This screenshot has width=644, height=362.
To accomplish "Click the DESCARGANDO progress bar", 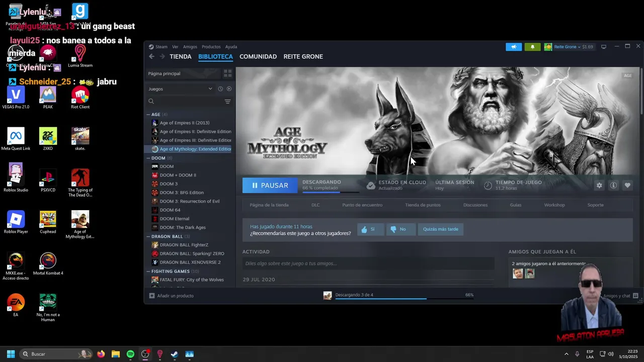I will pos(331,192).
